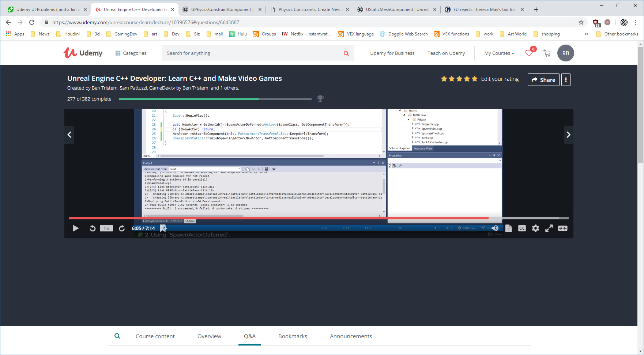Open the video transcript panel
644x355 pixels.
[x=508, y=228]
